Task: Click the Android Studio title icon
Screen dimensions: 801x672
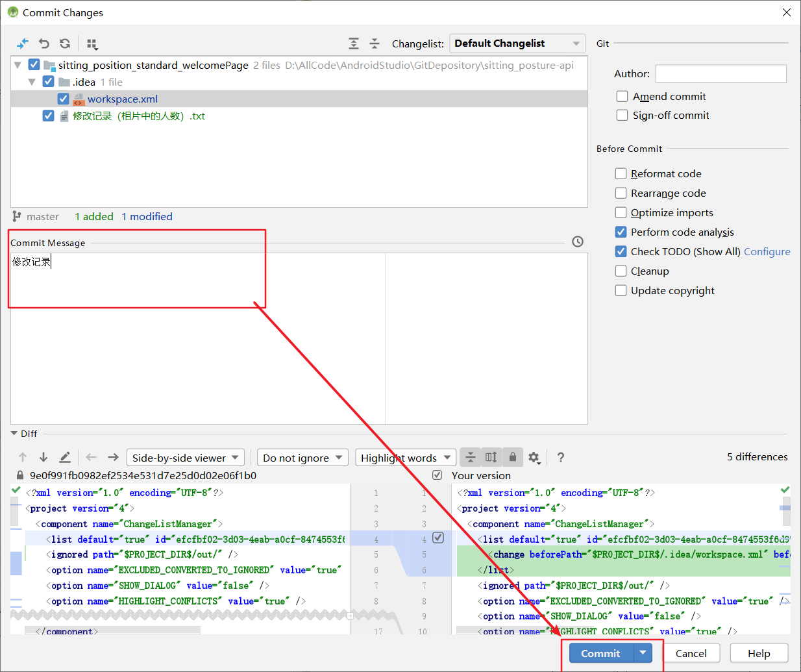Action: (x=12, y=12)
